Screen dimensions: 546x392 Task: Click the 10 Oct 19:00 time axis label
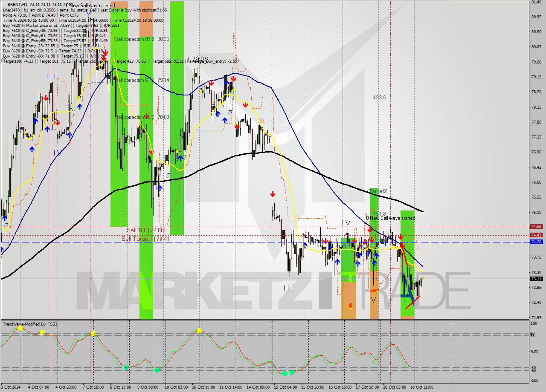pos(203,387)
